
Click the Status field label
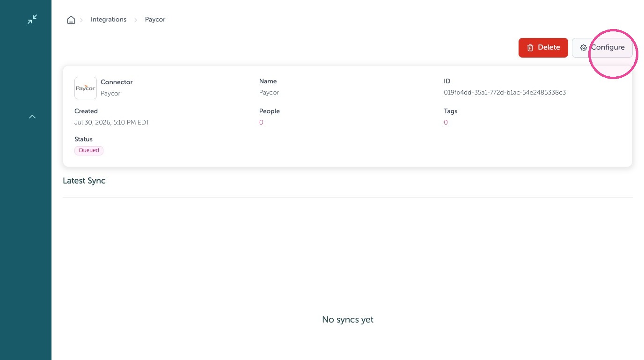(84, 140)
